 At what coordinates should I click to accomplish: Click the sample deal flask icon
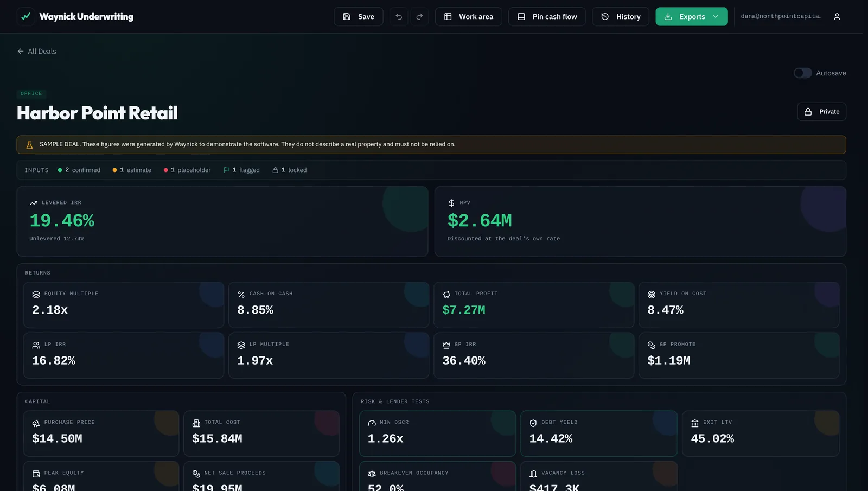[x=29, y=145]
